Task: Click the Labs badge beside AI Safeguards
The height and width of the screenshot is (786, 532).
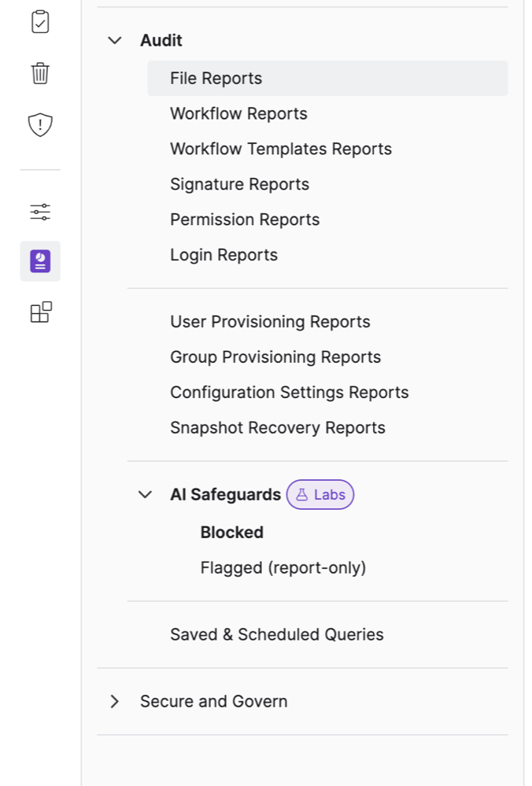Action: [320, 495]
